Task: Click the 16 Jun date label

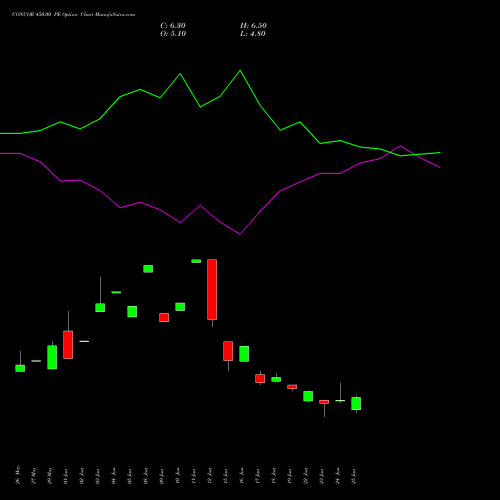Action: [242, 476]
